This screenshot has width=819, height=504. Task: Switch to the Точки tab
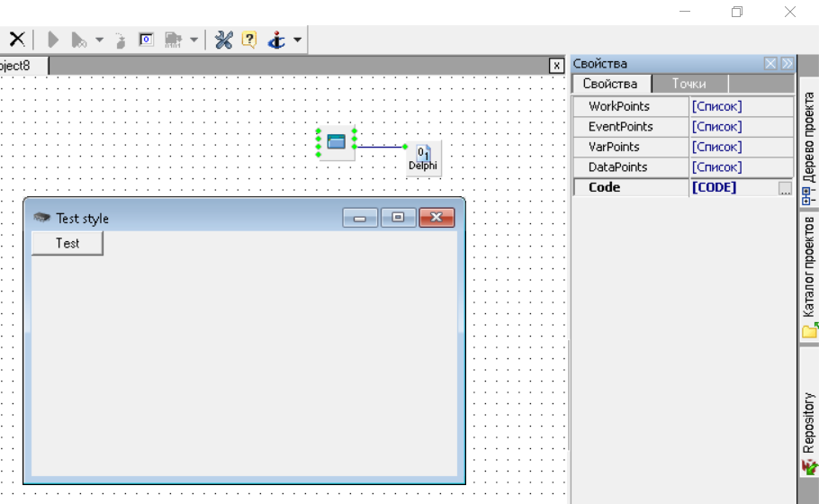click(x=689, y=84)
